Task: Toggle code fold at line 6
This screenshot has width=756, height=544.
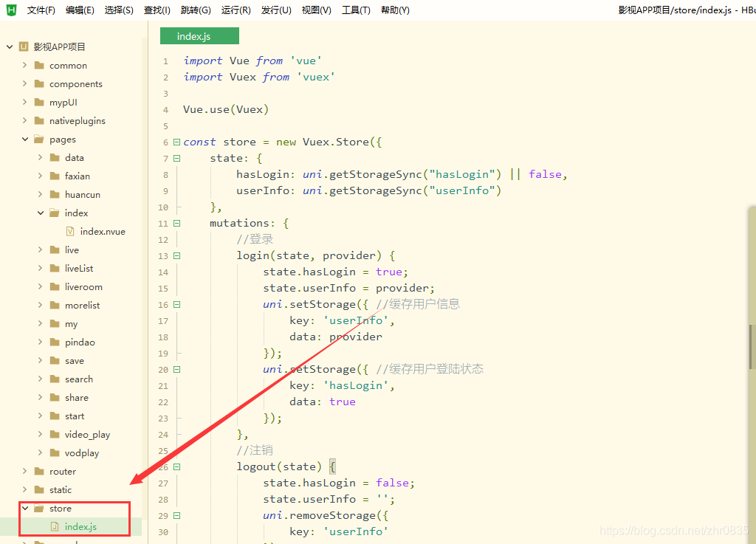Action: pyautogui.click(x=176, y=142)
